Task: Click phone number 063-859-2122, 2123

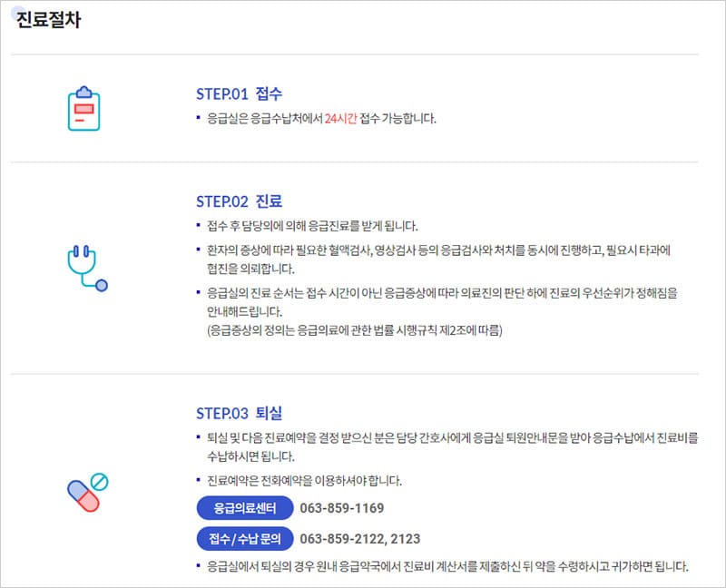Action: (x=359, y=540)
